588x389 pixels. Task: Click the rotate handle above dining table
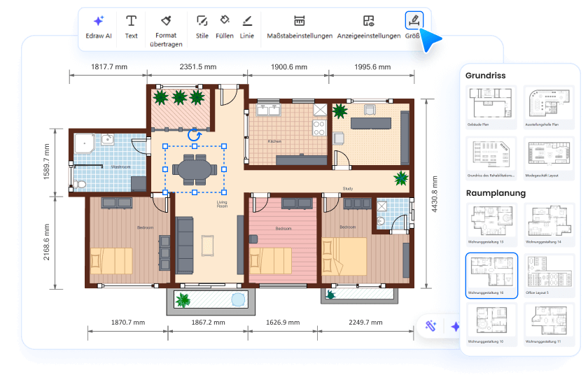[194, 135]
